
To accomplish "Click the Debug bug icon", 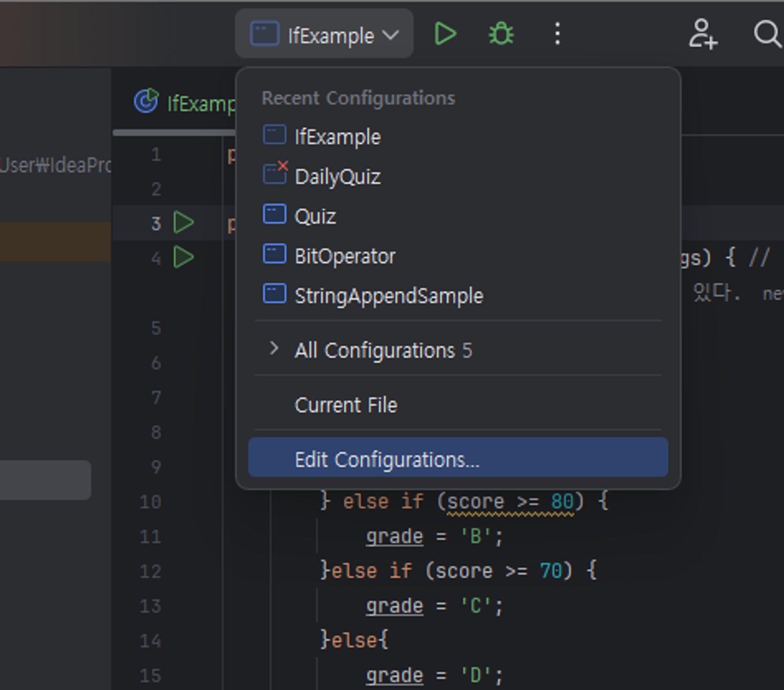I will (501, 34).
